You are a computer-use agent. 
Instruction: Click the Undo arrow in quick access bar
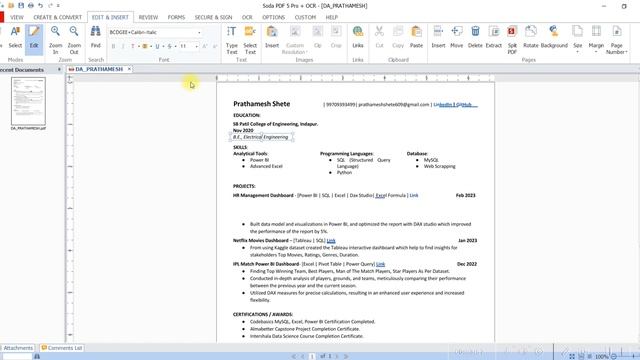[40, 6]
